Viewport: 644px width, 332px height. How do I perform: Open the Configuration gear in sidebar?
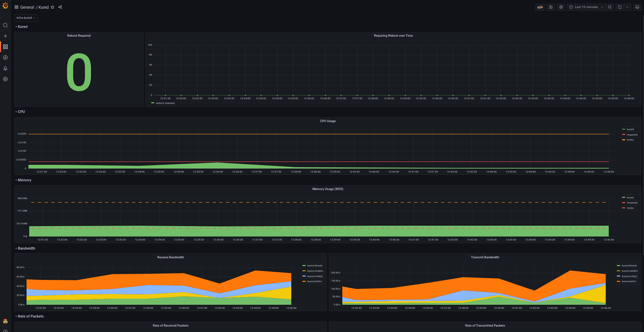pos(5,79)
